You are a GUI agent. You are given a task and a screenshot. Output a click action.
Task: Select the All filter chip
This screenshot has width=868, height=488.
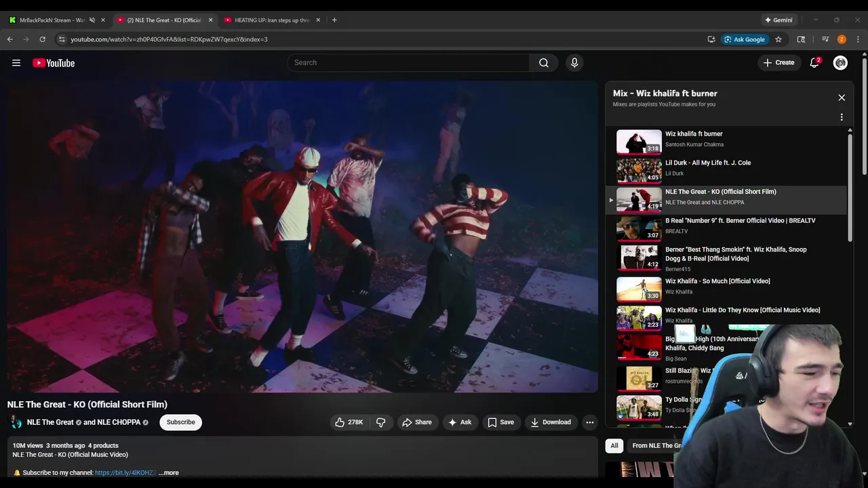click(x=614, y=445)
